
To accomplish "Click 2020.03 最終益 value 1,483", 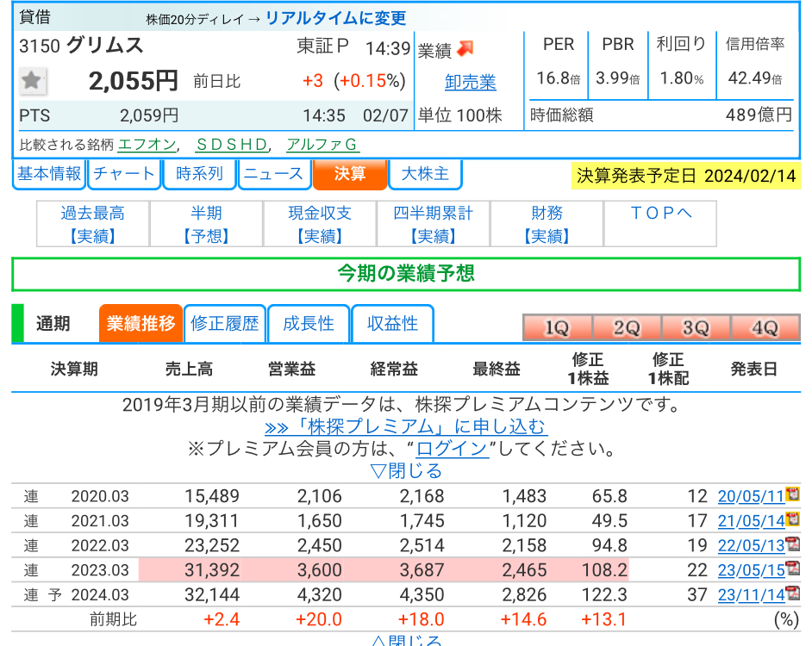I will point(524,496).
